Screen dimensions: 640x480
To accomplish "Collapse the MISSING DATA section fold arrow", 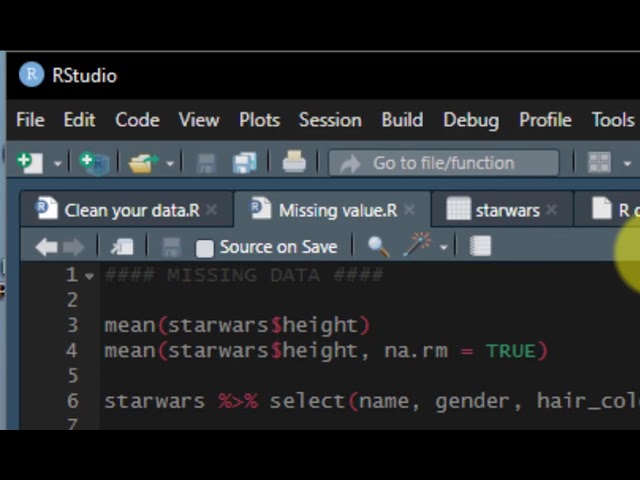I will click(x=89, y=277).
